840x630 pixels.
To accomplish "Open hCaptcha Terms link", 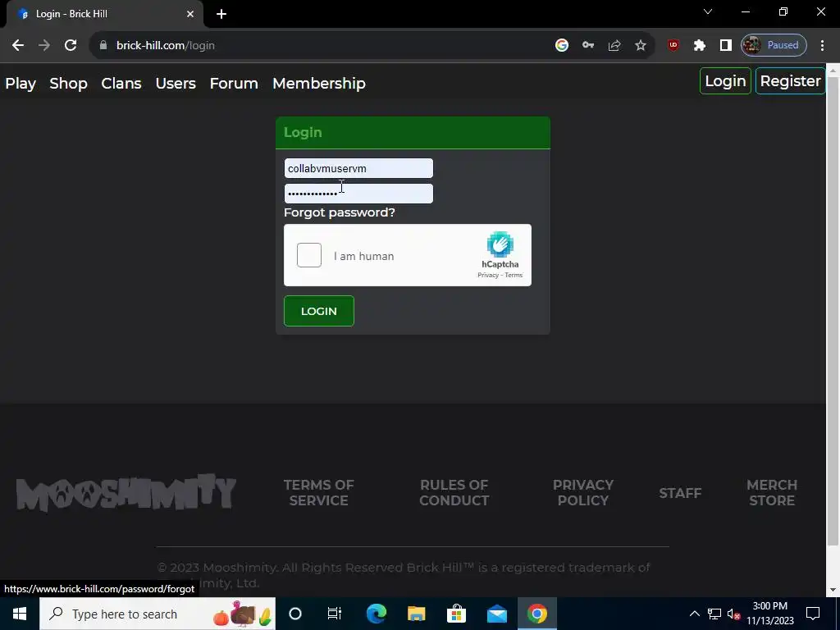I will click(x=514, y=275).
